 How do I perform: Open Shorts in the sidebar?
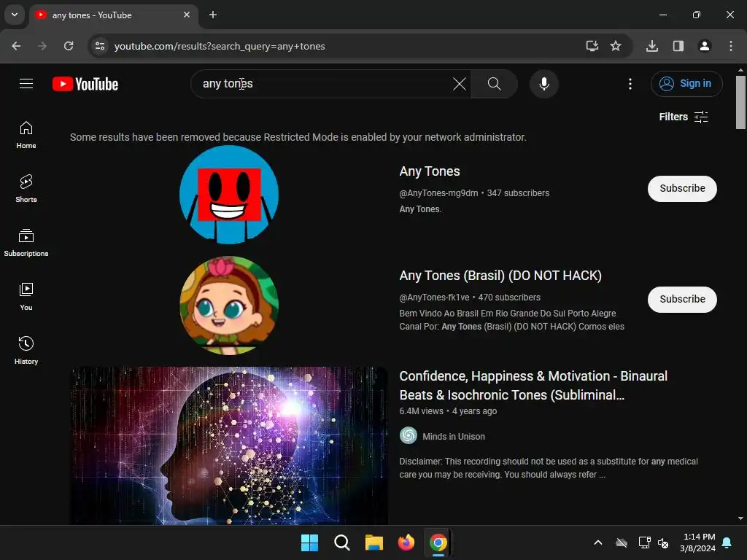click(26, 189)
